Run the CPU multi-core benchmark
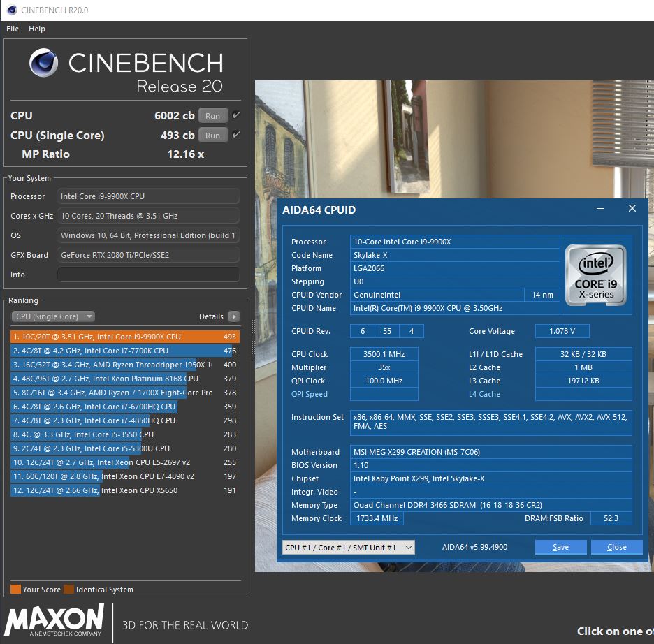The height and width of the screenshot is (644, 654). coord(212,116)
